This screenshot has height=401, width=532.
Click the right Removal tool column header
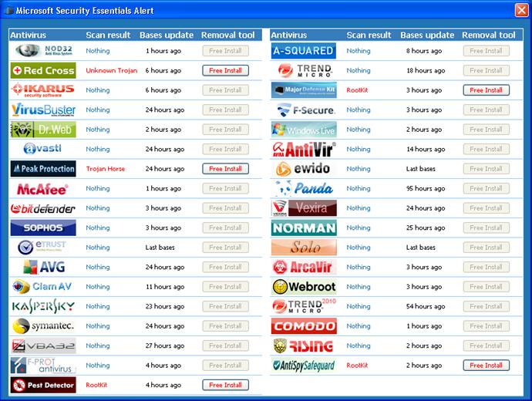489,35
